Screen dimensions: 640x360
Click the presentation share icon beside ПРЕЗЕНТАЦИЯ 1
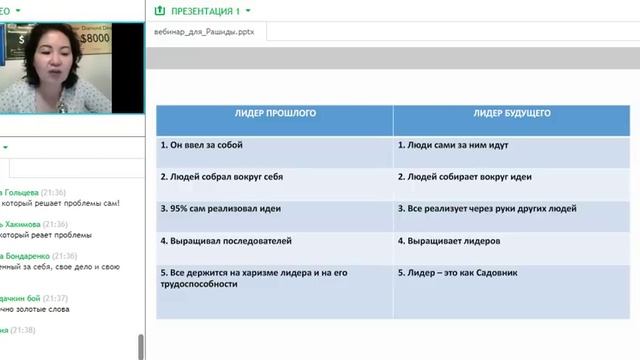(160, 11)
